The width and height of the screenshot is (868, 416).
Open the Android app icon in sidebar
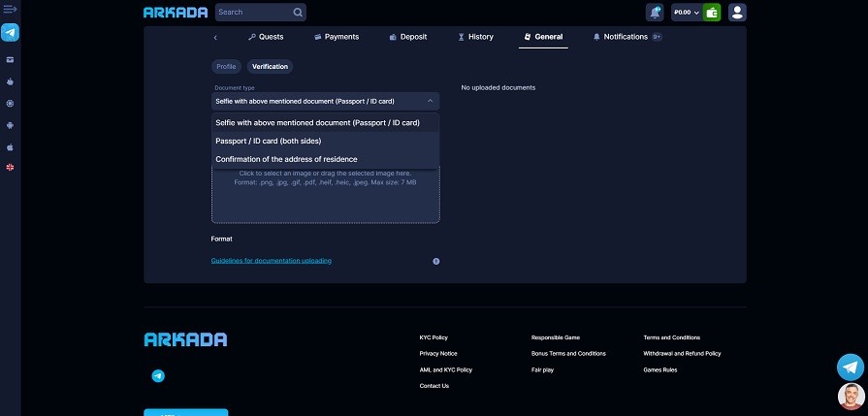click(10, 124)
